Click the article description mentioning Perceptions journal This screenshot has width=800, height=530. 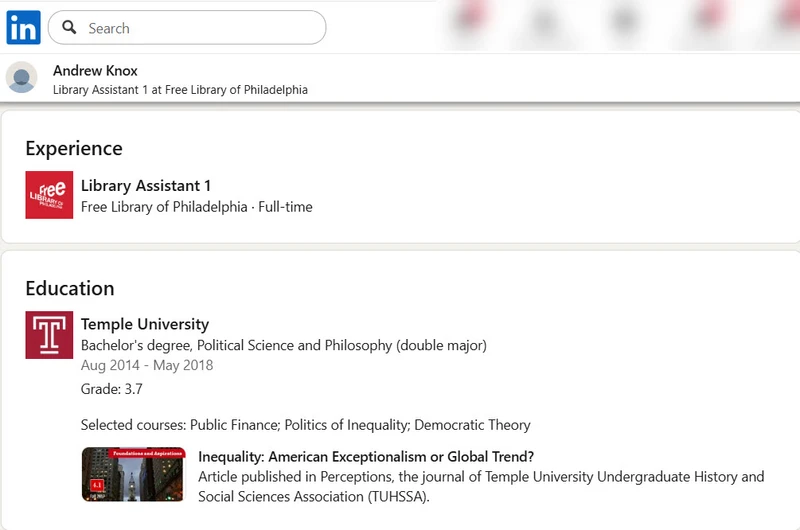click(480, 486)
